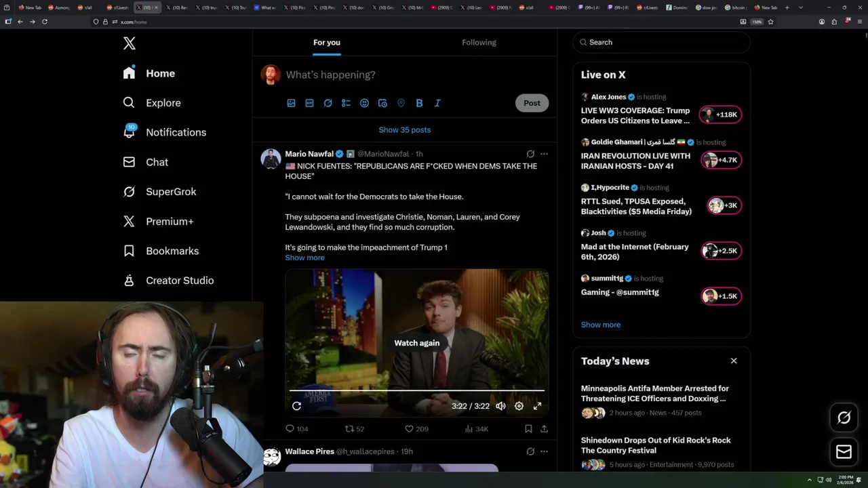Image resolution: width=868 pixels, height=488 pixels.
Task: Open SuperGrok in the sidebar
Action: point(159,192)
